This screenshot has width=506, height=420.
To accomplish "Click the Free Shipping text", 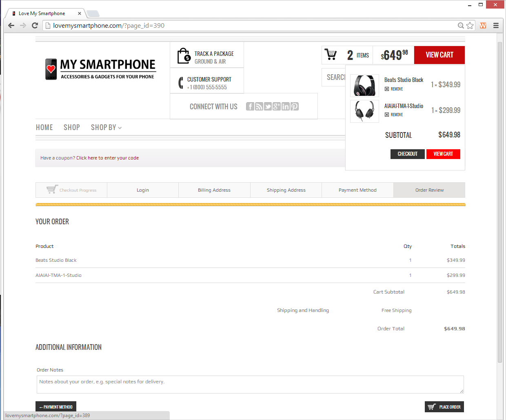I will click(397, 310).
